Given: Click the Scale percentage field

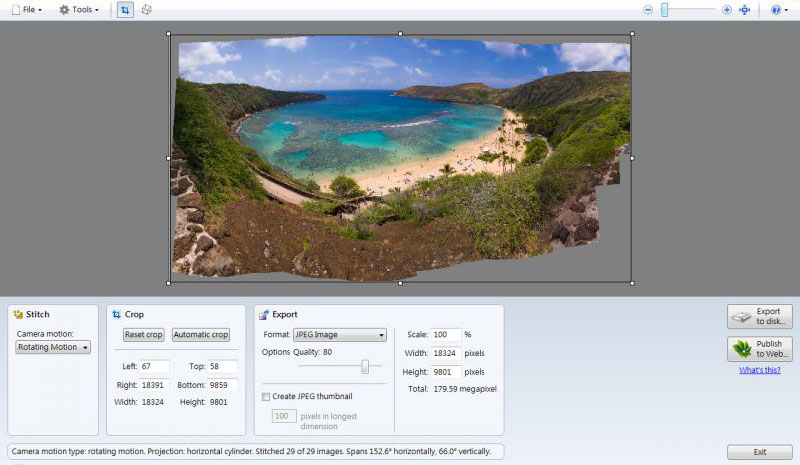Looking at the screenshot, I should (446, 335).
